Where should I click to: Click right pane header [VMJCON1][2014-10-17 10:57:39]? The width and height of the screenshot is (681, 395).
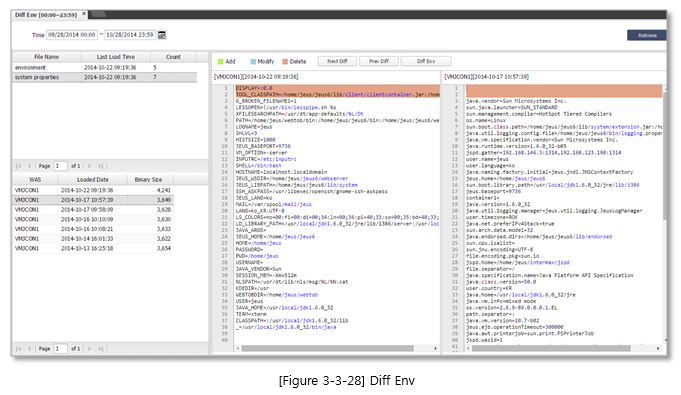[x=486, y=77]
